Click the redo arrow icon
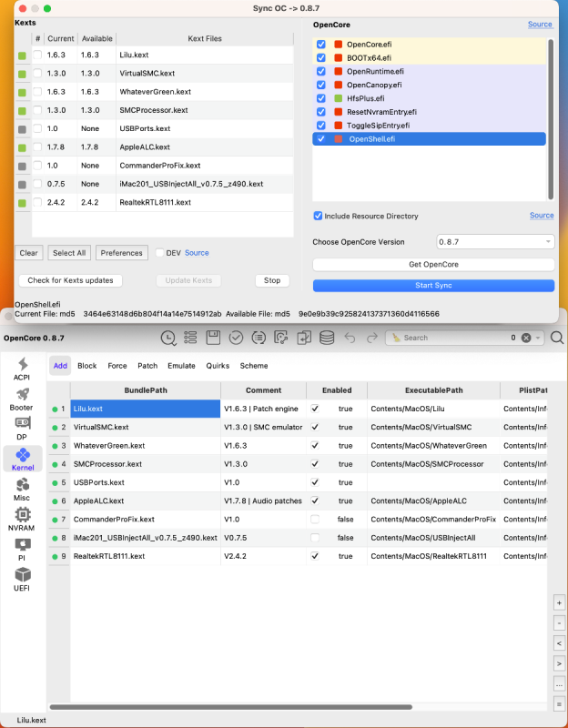Image resolution: width=568 pixels, height=728 pixels. click(372, 338)
